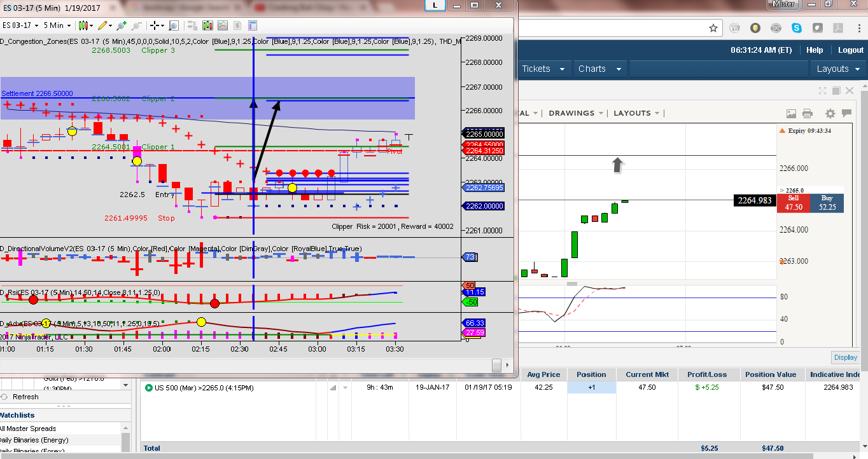Open the Charts dropdown menu

[x=599, y=69]
